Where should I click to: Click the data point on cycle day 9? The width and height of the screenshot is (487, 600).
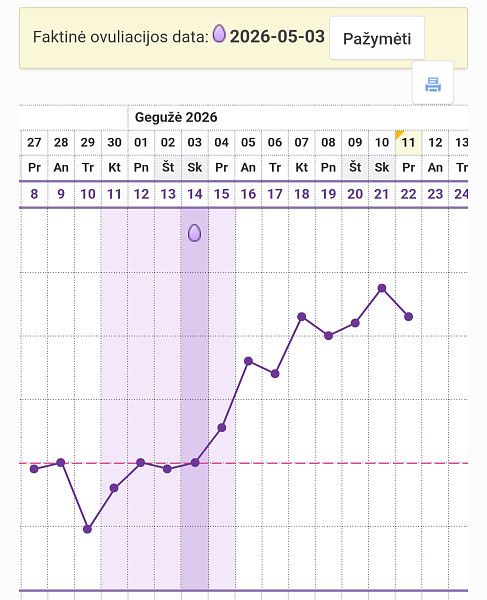60,462
